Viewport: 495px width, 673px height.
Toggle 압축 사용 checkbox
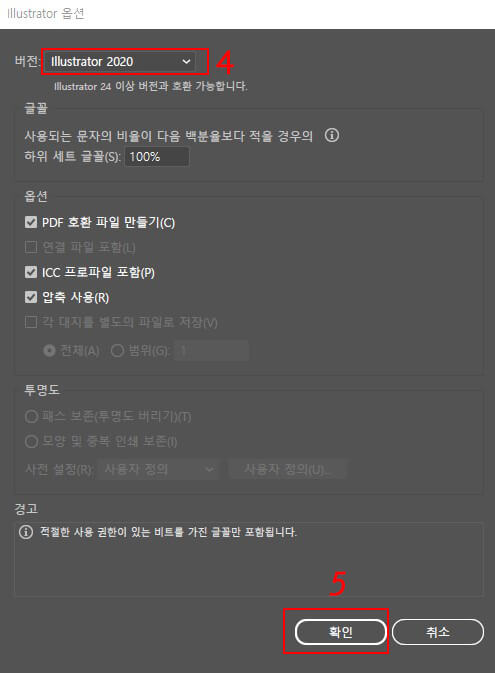(x=31, y=297)
